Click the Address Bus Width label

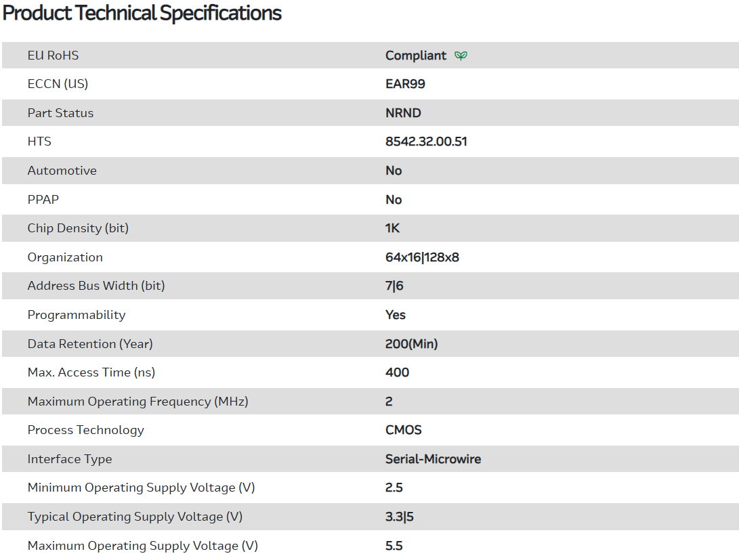[96, 286]
